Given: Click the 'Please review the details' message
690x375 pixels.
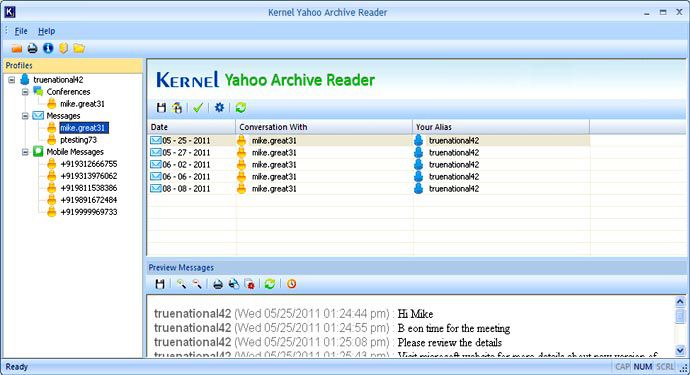Looking at the screenshot, I should click(x=449, y=342).
